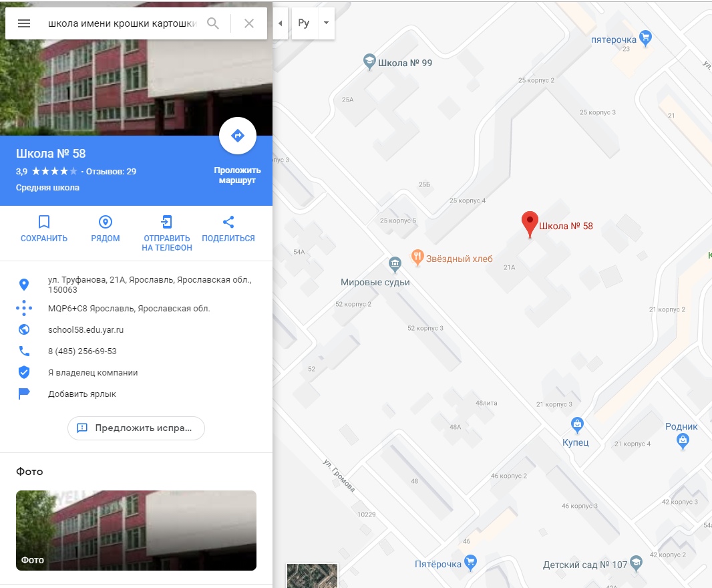Select Я владелец компании option
This screenshot has height=588, width=712.
93,373
